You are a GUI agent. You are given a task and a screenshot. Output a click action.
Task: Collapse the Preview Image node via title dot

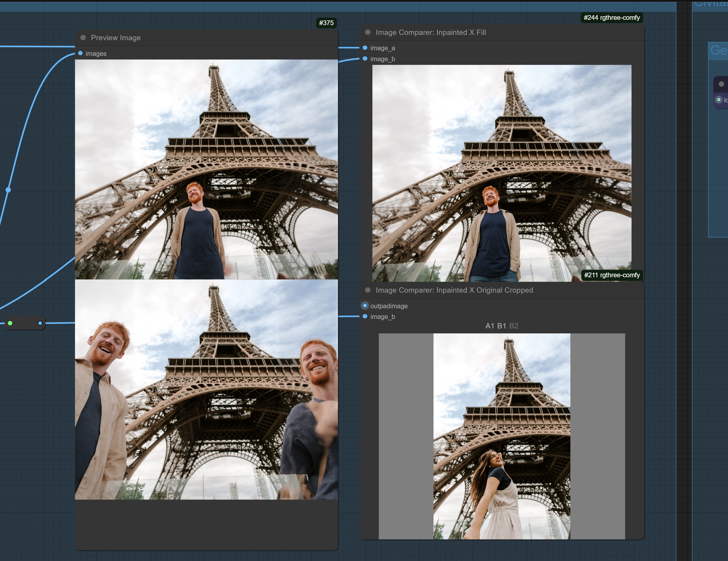83,38
